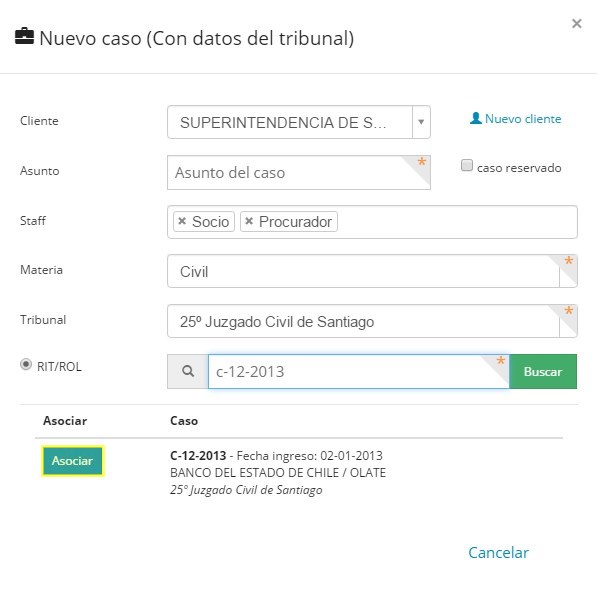
Task: Expand the Cliente dropdown arrow
Action: click(421, 122)
